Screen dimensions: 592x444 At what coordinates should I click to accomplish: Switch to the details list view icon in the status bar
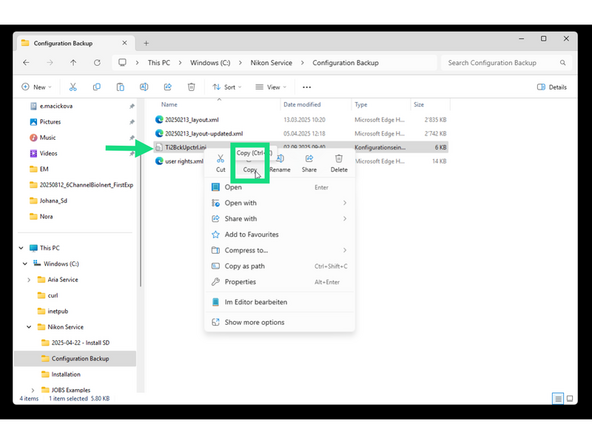point(558,398)
